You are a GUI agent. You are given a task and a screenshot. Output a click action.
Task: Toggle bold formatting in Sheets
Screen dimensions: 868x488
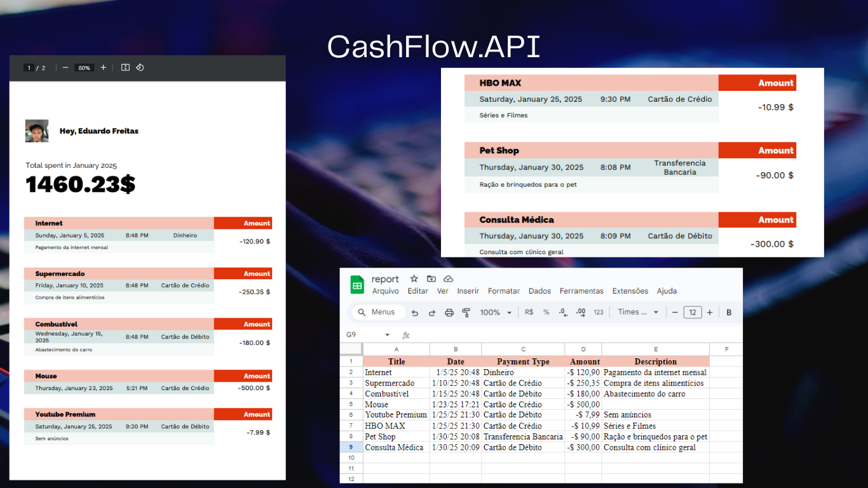point(729,312)
